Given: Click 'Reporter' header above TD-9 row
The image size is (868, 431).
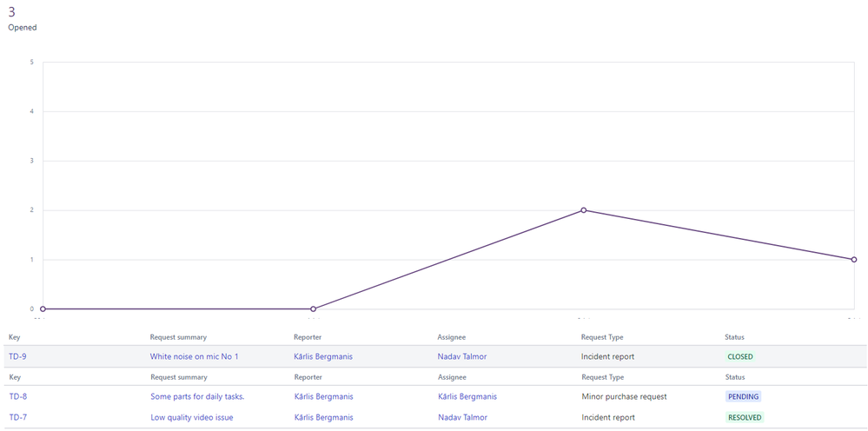Looking at the screenshot, I should pos(308,337).
